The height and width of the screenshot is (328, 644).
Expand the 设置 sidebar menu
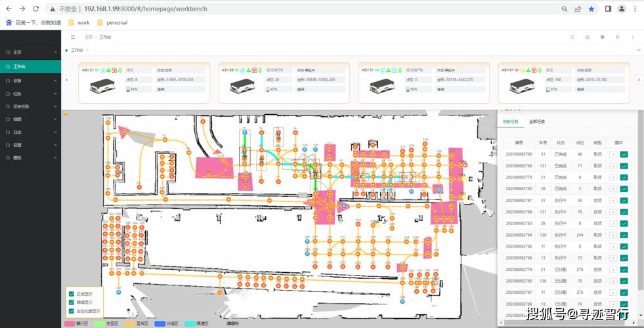[30, 145]
